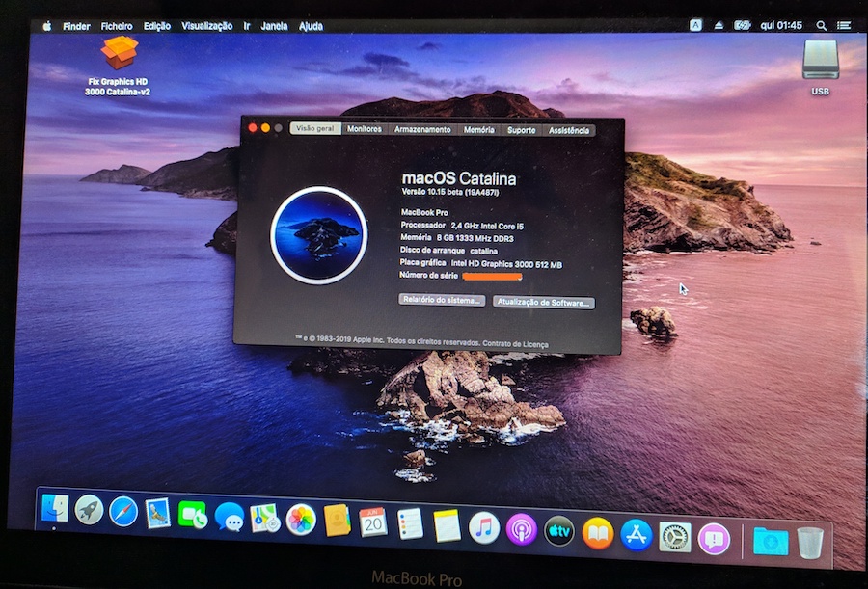Screen dimensions: 868x589
Task: Open Calendar showing date 20
Action: 373,523
